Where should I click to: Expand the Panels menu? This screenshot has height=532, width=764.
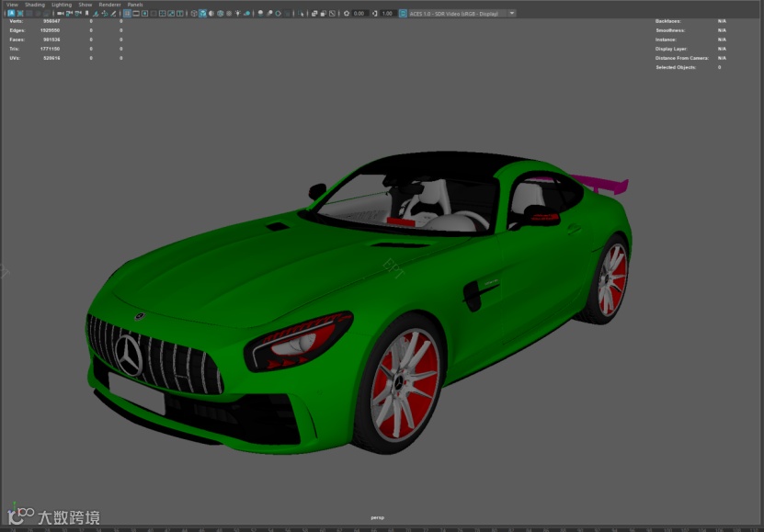click(135, 5)
